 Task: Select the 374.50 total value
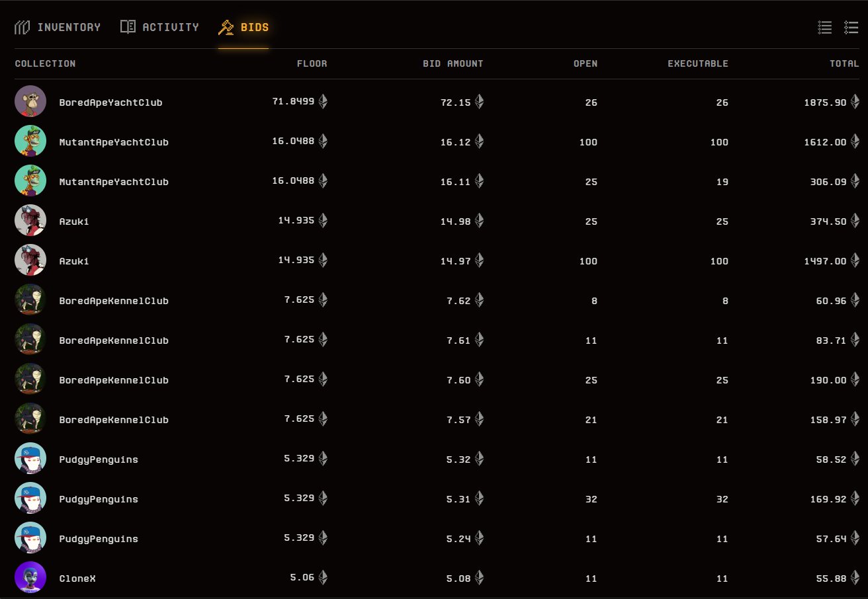pos(828,221)
